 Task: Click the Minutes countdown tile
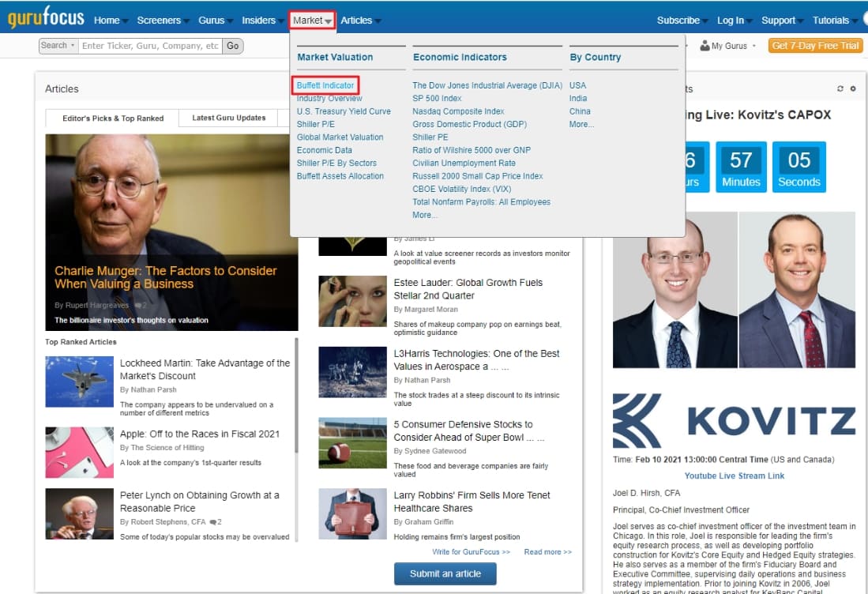(x=741, y=167)
